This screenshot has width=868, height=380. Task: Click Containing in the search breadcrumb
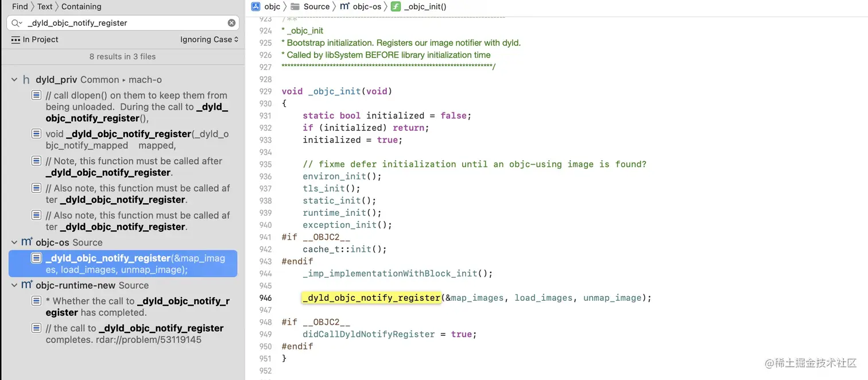tap(82, 6)
